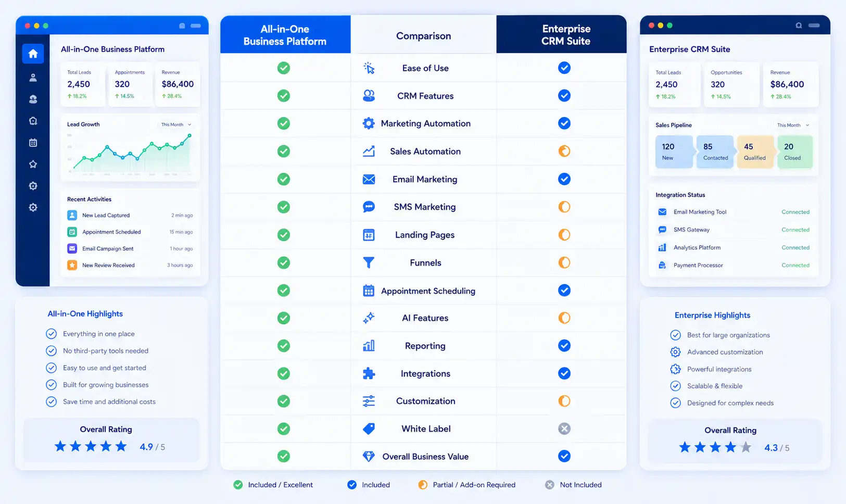The height and width of the screenshot is (504, 846).
Task: Click the New Lead Captured activity icon
Action: [72, 215]
